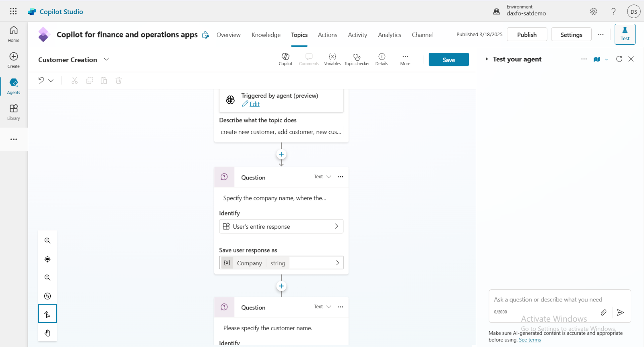Click the test chat message input field
644x347 pixels.
pos(548,299)
